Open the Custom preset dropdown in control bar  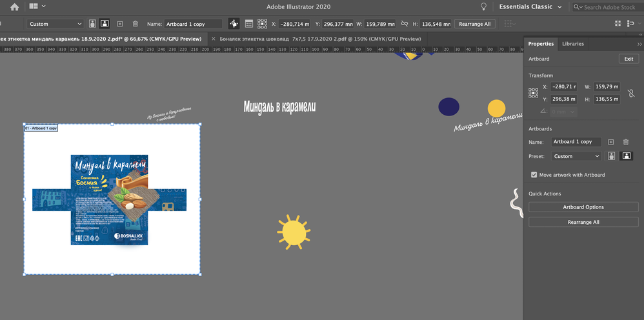[x=55, y=24]
